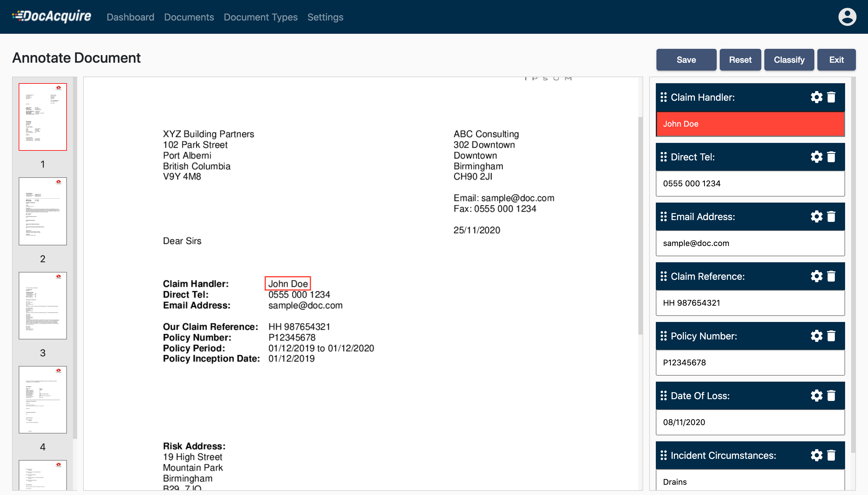
Task: Open the Document Types menu
Action: 260,17
